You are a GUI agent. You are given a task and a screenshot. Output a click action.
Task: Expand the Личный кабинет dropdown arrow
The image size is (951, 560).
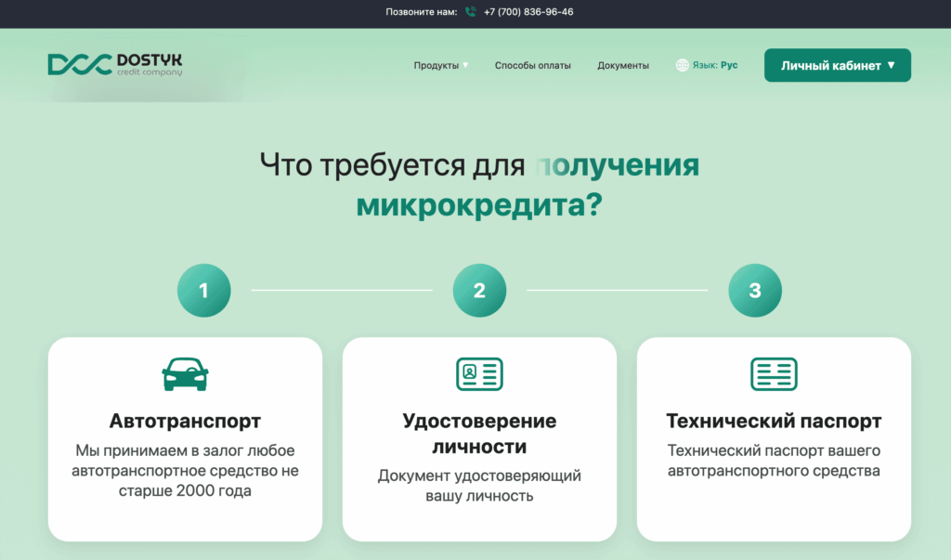point(891,66)
